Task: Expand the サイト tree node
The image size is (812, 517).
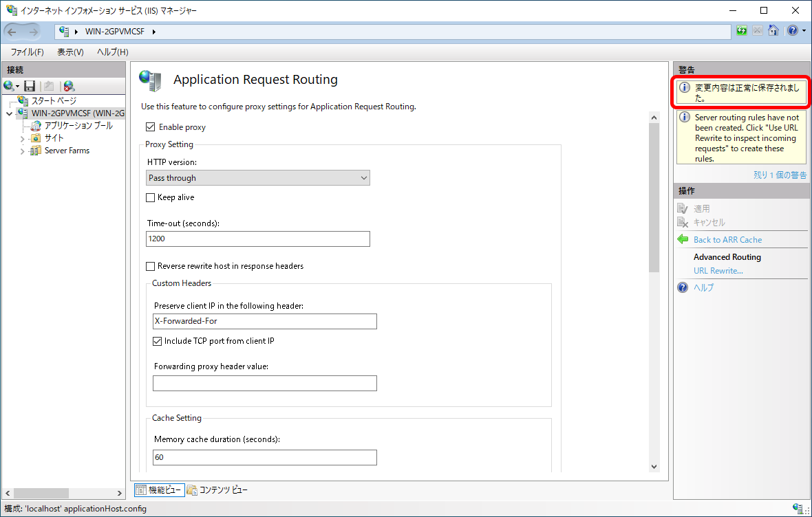Action: tap(22, 139)
